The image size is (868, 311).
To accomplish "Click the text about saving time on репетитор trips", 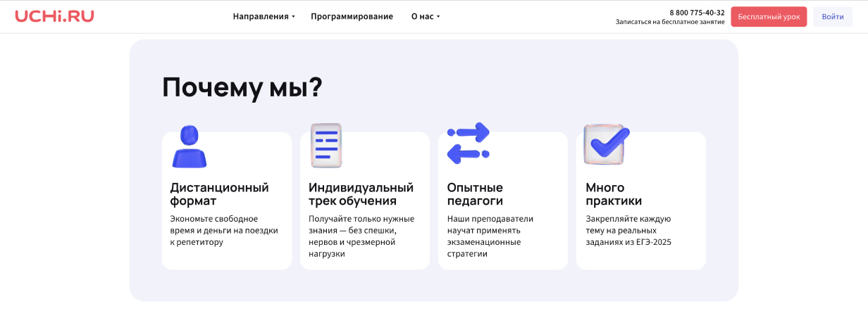I will tap(224, 230).
